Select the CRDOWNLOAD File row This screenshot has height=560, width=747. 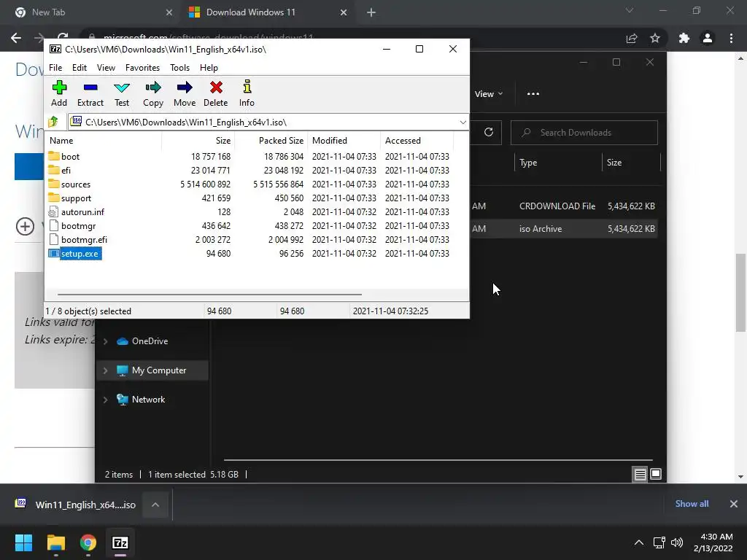coord(564,206)
